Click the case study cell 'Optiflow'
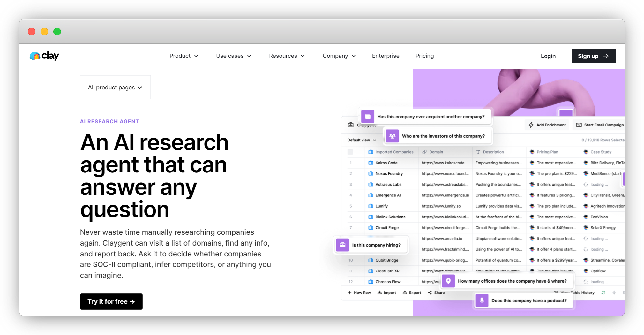Image resolution: width=644 pixels, height=335 pixels. point(598,271)
